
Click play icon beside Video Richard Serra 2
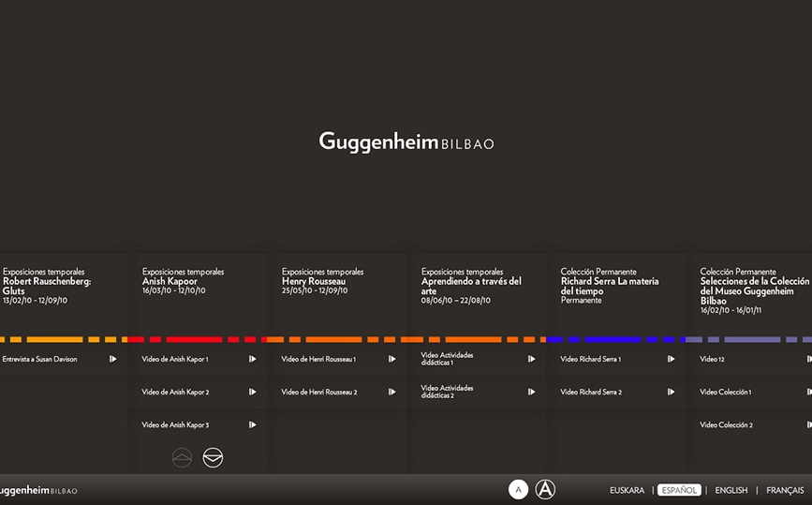[671, 392]
